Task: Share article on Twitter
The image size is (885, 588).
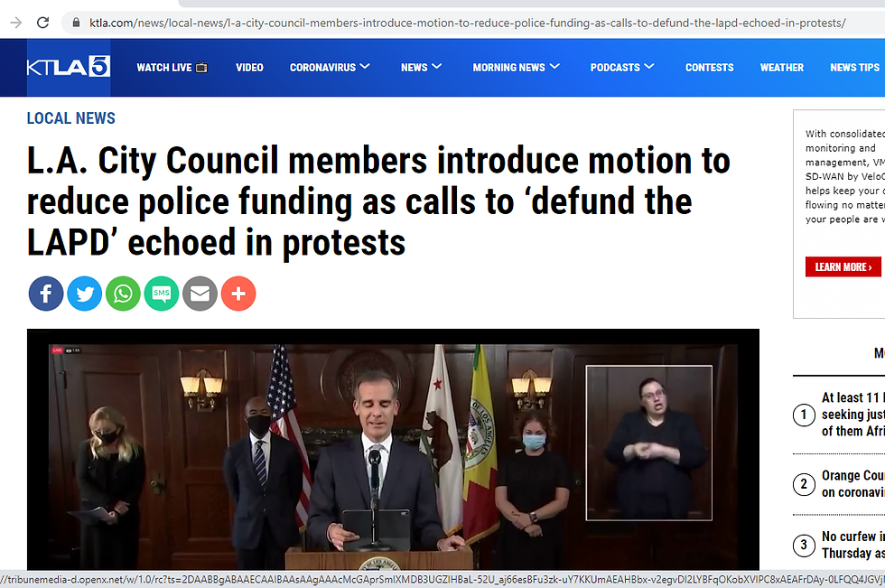Action: (x=85, y=294)
